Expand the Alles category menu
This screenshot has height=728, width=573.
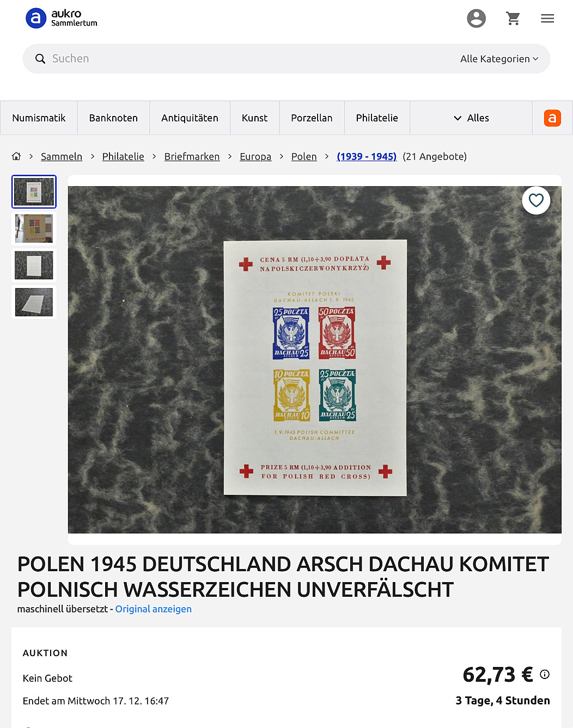(x=471, y=118)
